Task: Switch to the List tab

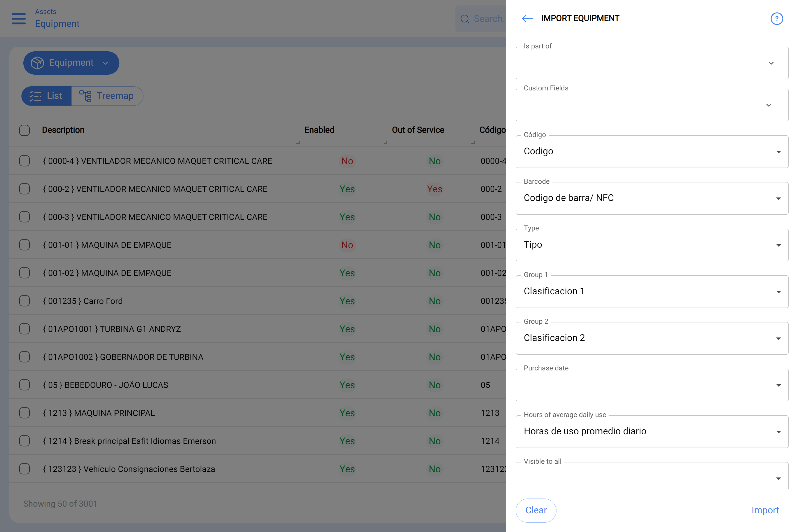Action: [x=46, y=96]
